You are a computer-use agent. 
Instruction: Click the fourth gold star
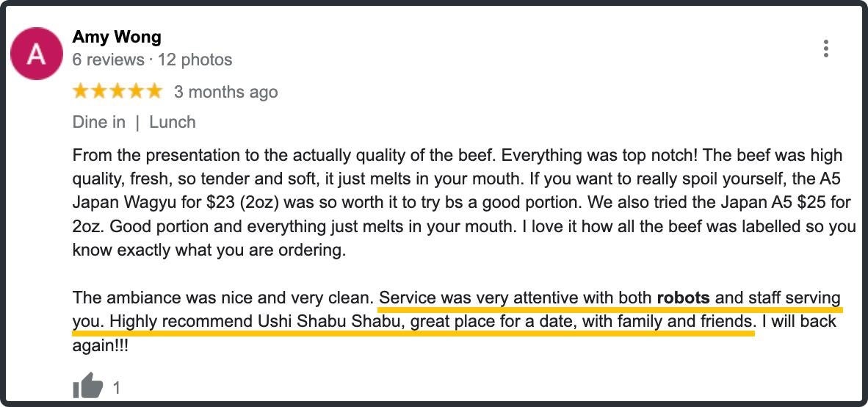coord(135,92)
